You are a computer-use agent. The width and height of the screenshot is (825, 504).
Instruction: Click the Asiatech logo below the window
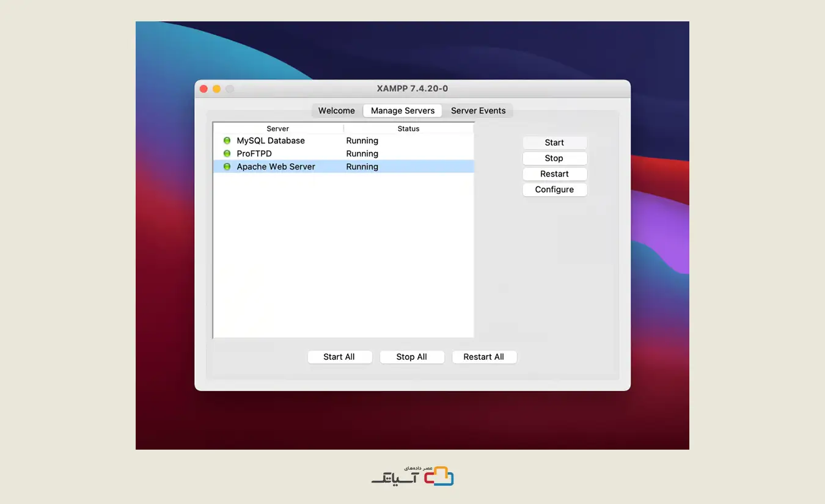coord(413,475)
